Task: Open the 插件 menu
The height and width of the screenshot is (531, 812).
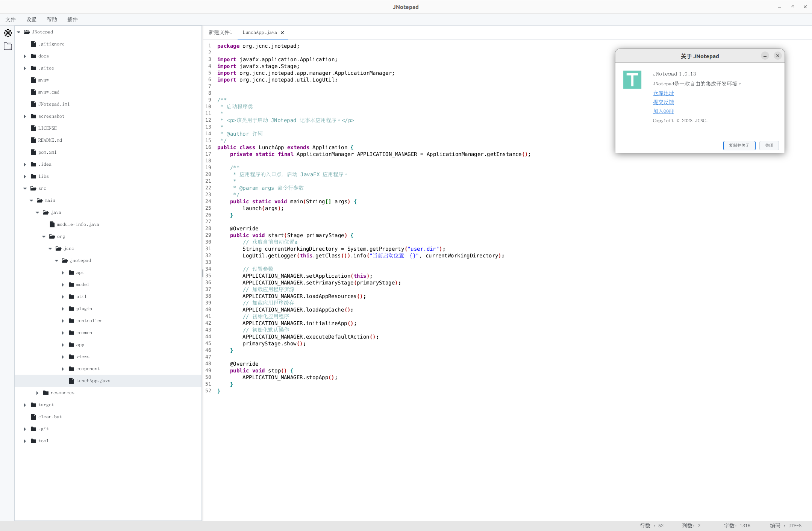Action: (72, 20)
